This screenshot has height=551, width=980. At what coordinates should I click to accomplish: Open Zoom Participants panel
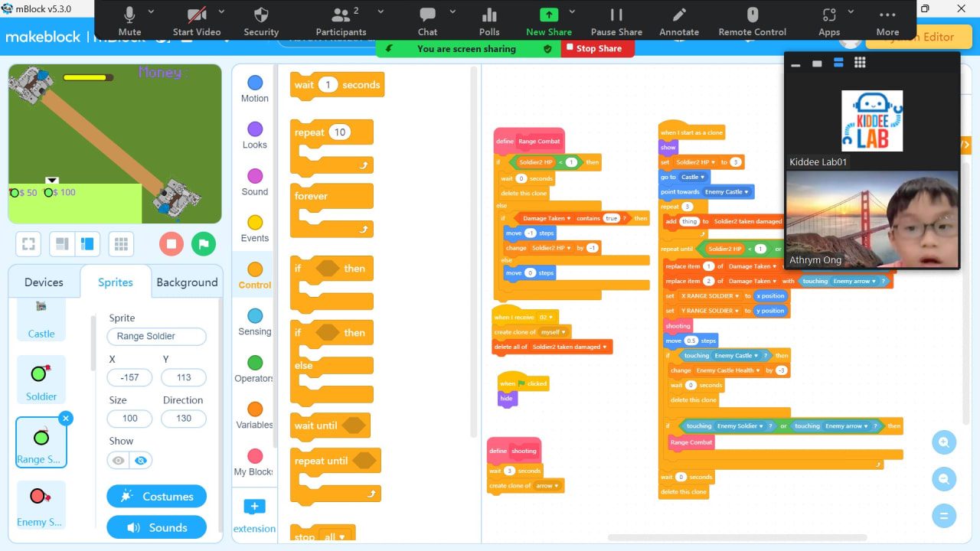click(x=341, y=22)
